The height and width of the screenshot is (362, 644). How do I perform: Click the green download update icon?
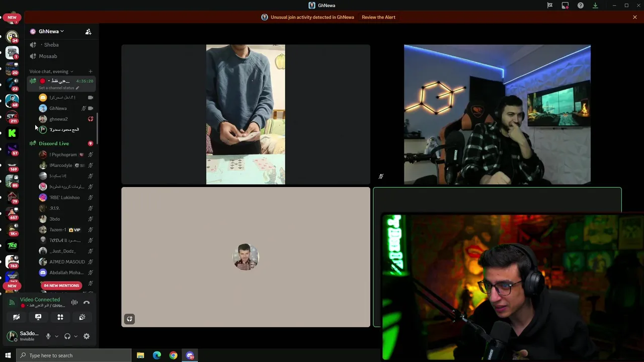[x=595, y=6]
